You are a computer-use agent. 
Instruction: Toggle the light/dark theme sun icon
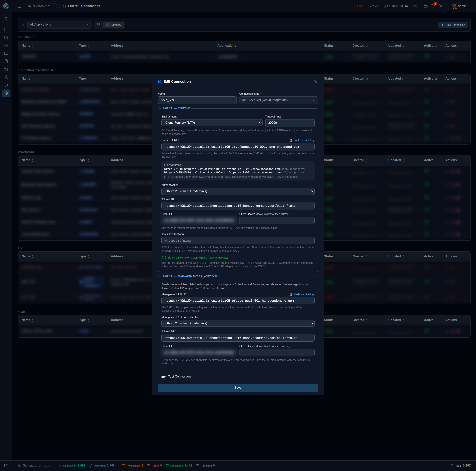click(x=441, y=6)
